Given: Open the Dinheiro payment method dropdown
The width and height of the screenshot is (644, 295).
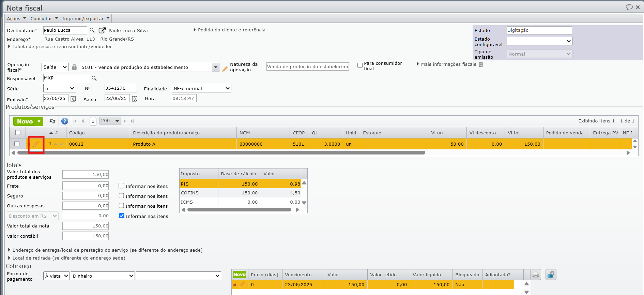Looking at the screenshot, I should point(103,276).
